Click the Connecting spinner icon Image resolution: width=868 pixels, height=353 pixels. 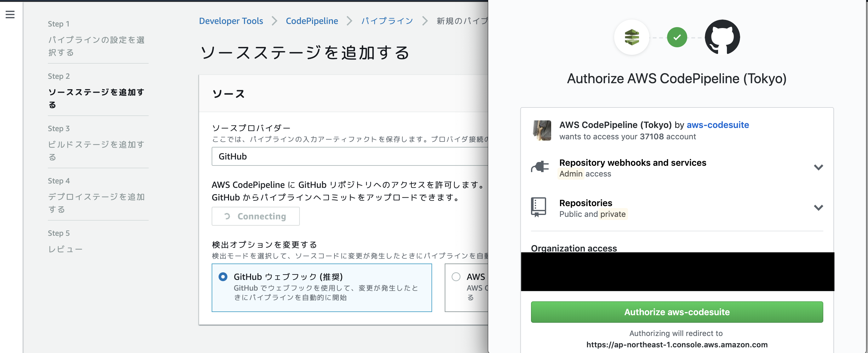(x=227, y=216)
